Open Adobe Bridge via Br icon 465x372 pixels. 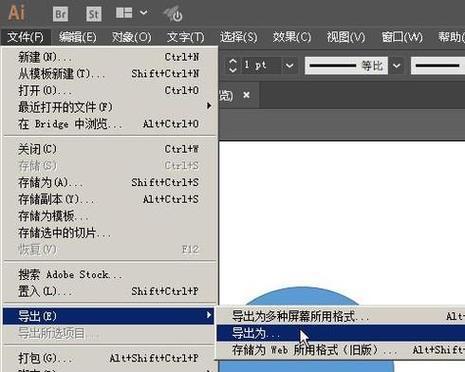point(60,14)
